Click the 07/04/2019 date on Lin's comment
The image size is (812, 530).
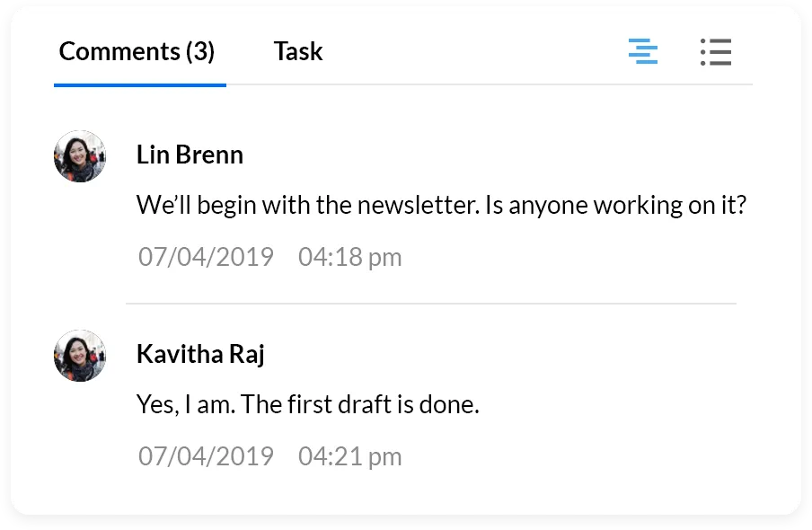point(206,258)
